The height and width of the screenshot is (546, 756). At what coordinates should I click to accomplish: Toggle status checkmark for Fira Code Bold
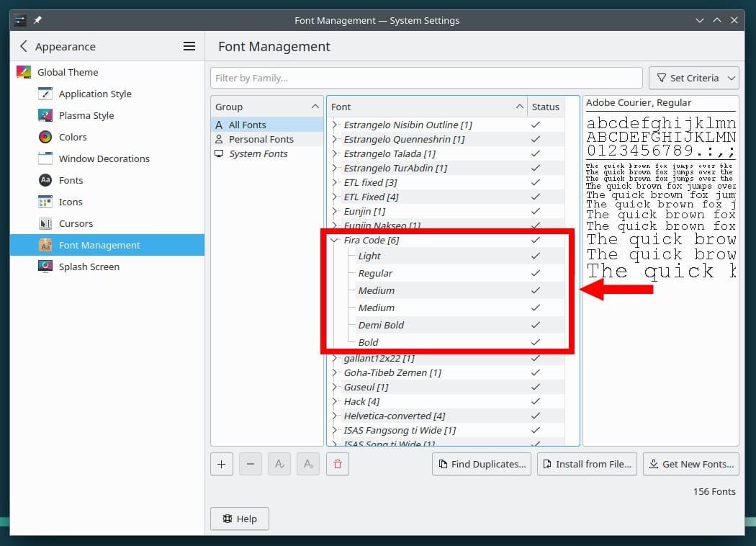(x=535, y=342)
